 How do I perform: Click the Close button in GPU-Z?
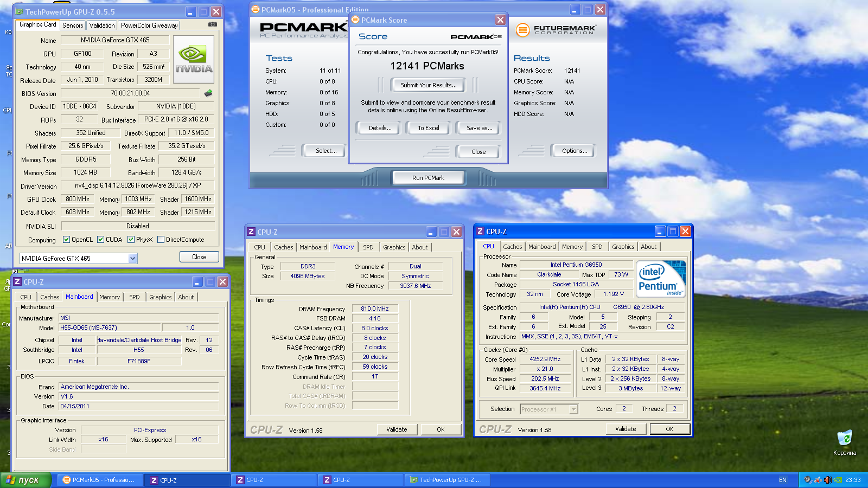pos(199,257)
